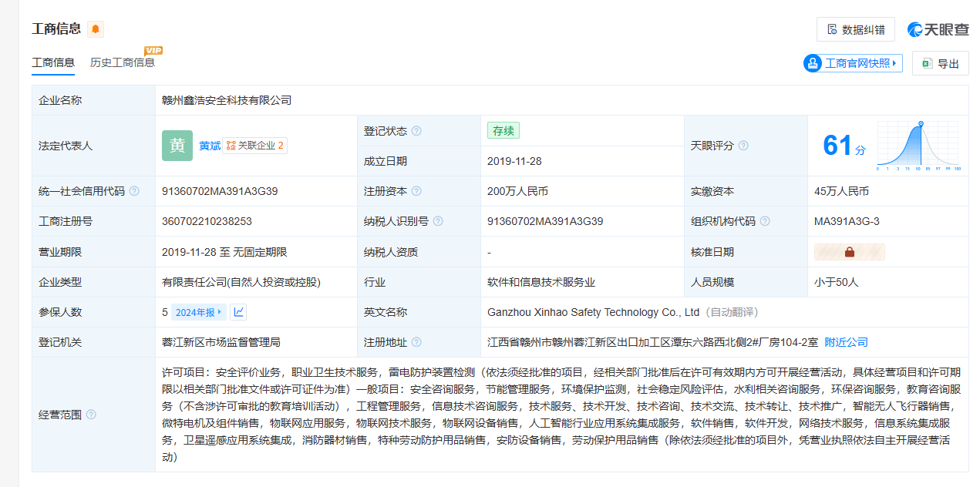This screenshot has height=487, width=980.
Task: Click help icon next to 登记状态
Action: tap(416, 131)
